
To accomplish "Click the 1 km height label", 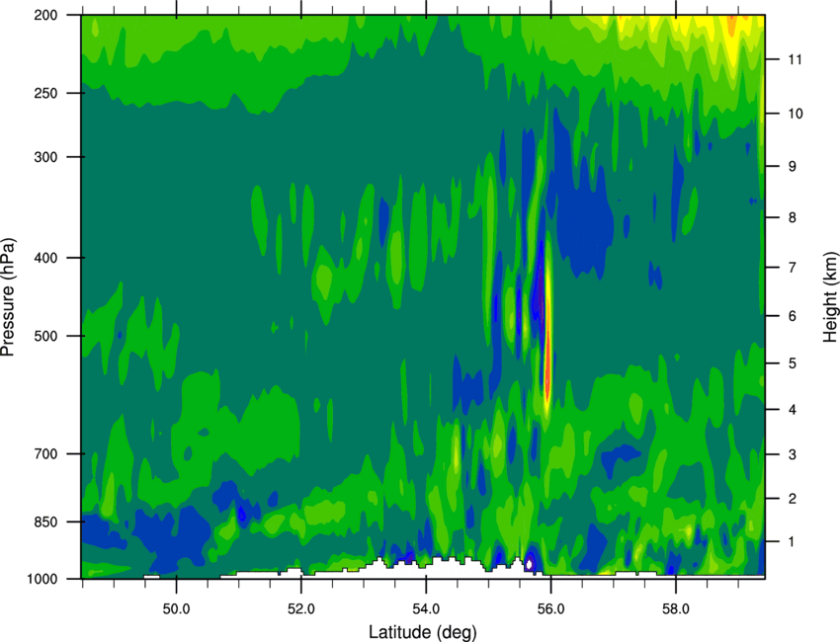I will click(x=793, y=542).
